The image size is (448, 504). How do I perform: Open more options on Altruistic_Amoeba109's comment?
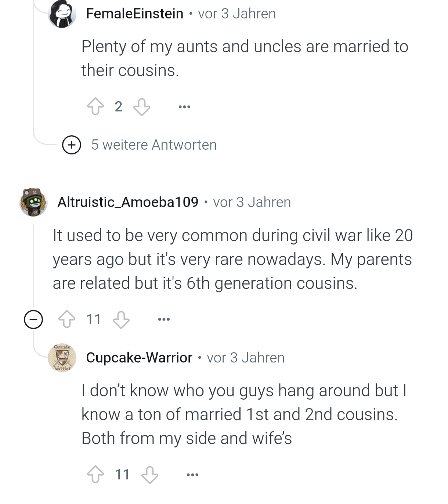click(x=164, y=319)
